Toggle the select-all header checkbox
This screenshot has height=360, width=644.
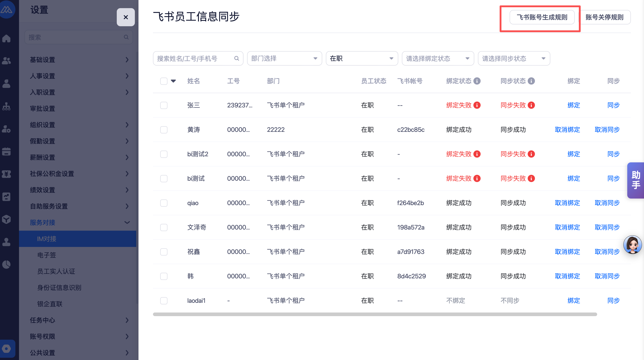pyautogui.click(x=164, y=81)
